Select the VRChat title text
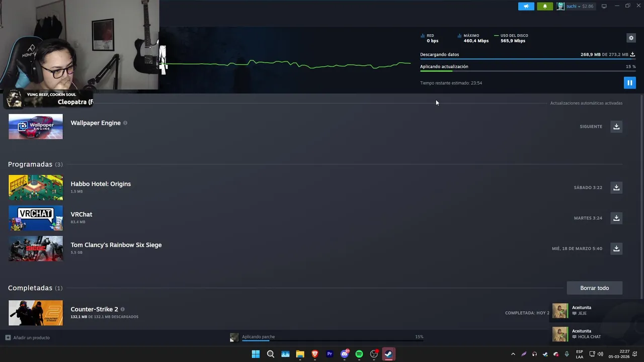This screenshot has width=644, height=362. (x=82, y=214)
